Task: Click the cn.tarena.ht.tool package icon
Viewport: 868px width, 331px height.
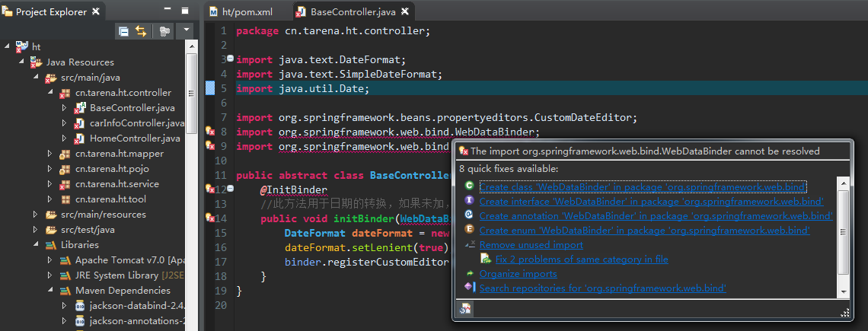Action: click(65, 199)
